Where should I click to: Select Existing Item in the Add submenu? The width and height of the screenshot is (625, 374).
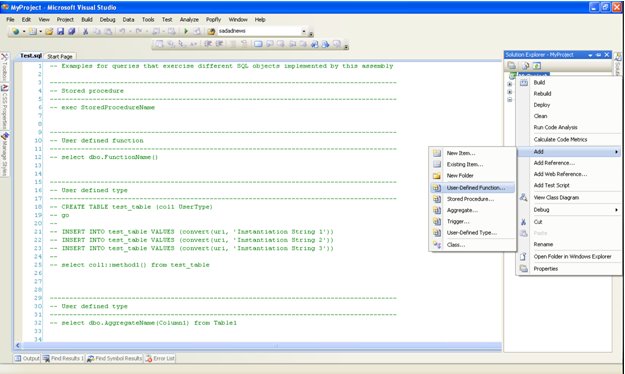[x=473, y=164]
